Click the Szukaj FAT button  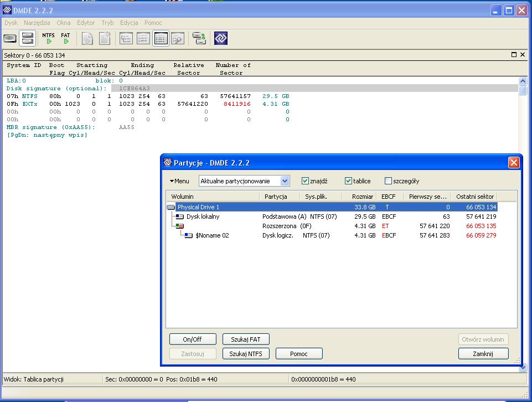tap(246, 339)
